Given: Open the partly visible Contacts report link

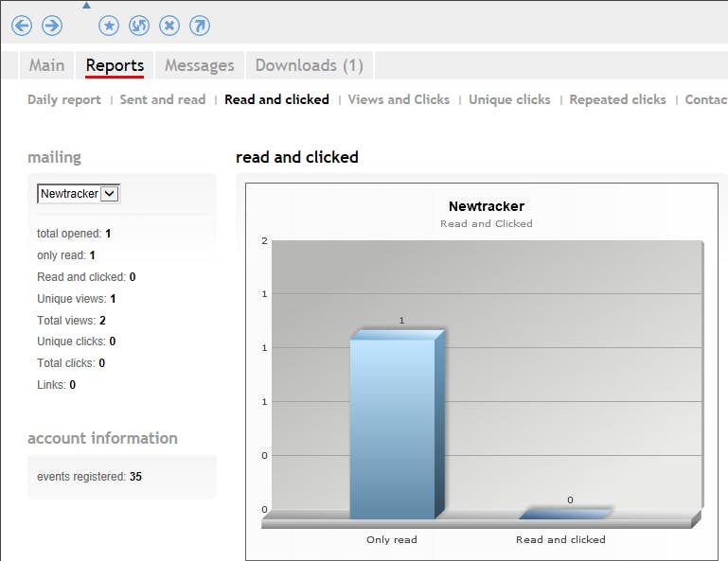Looking at the screenshot, I should pyautogui.click(x=706, y=99).
